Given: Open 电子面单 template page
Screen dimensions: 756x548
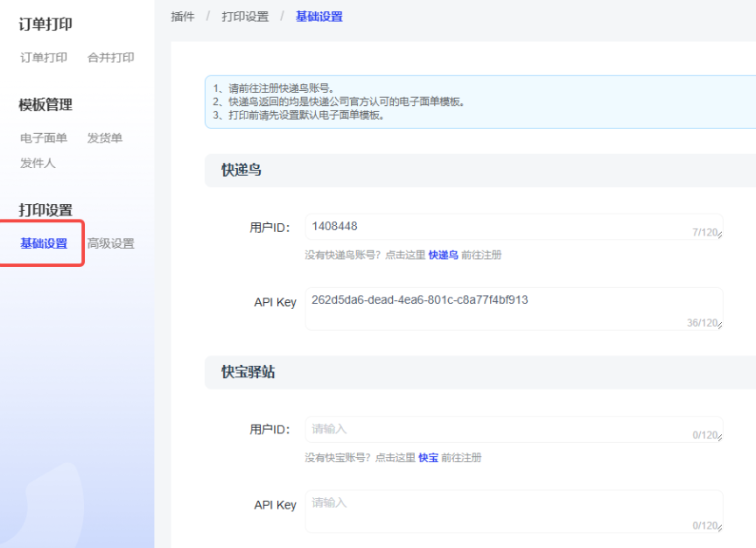Looking at the screenshot, I should click(x=44, y=138).
